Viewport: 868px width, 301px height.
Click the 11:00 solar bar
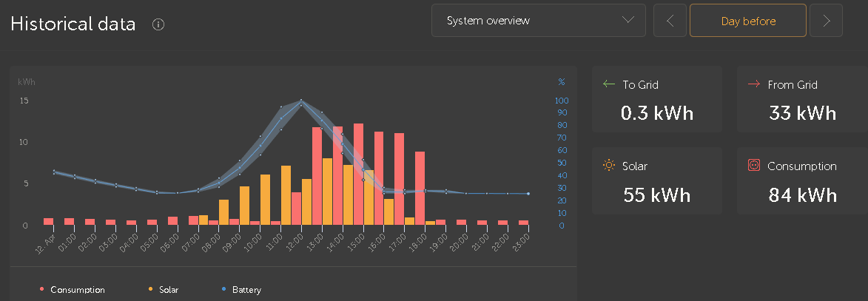point(286,195)
